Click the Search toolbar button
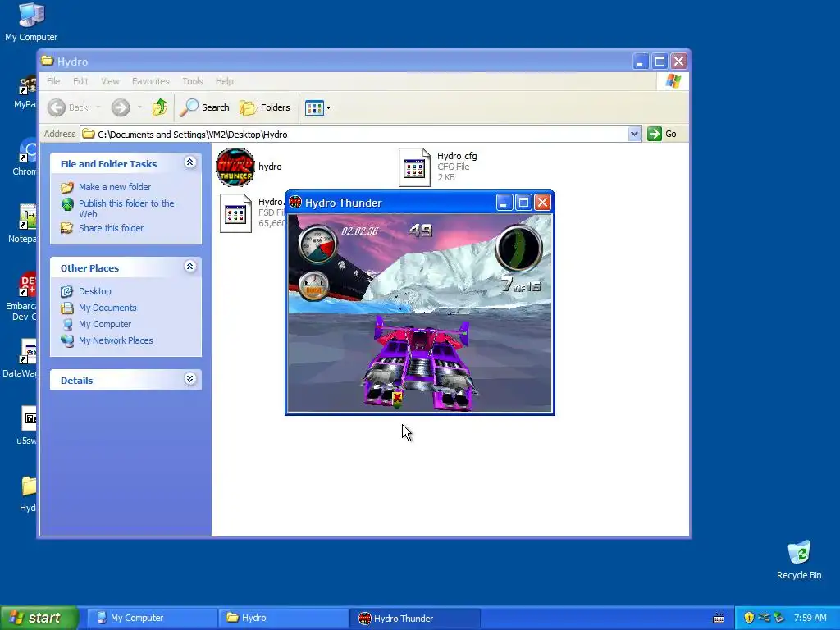This screenshot has height=630, width=840. tap(204, 107)
